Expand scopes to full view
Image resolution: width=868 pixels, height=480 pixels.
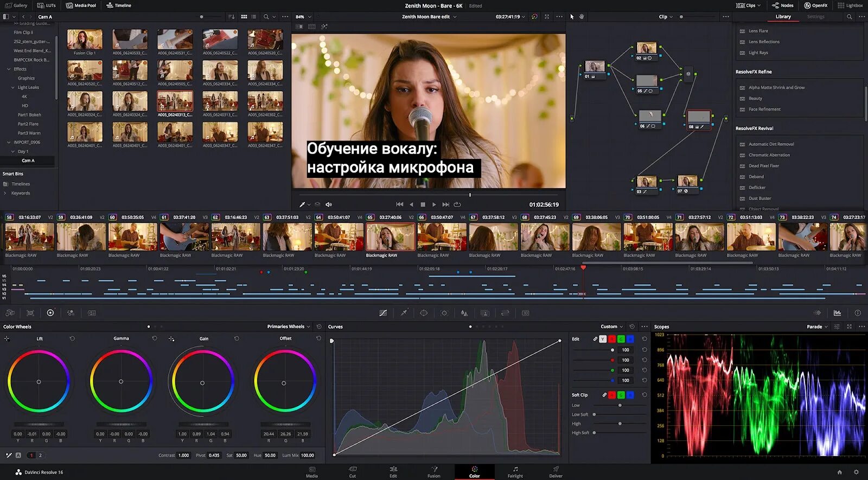coord(849,327)
